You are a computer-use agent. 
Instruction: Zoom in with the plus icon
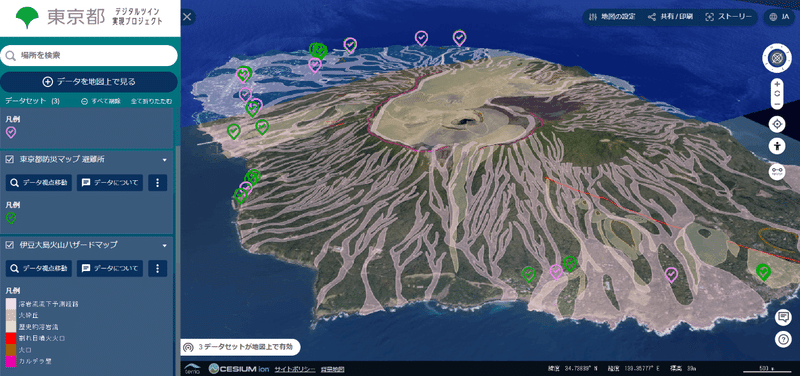pyautogui.click(x=777, y=84)
